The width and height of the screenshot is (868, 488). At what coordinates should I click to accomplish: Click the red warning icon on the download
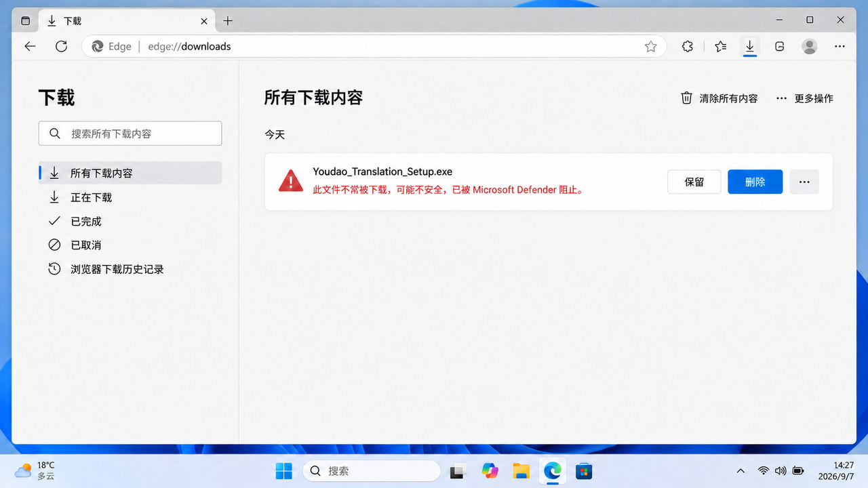coord(291,180)
